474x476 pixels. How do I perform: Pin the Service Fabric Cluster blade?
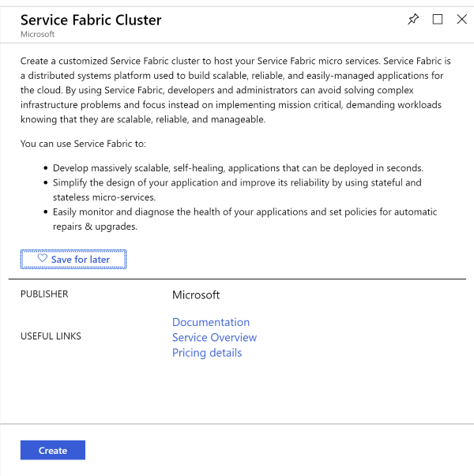coord(413,20)
